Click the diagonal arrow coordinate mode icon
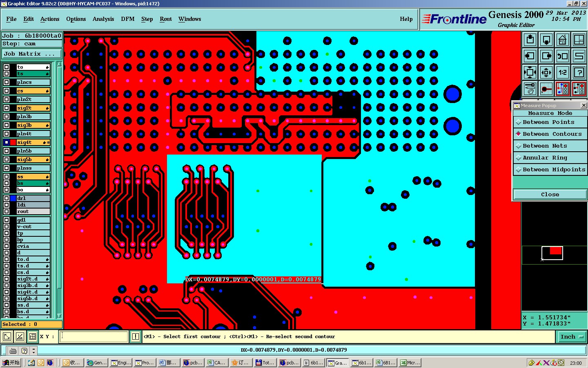The height and width of the screenshot is (368, 588). [x=7, y=337]
